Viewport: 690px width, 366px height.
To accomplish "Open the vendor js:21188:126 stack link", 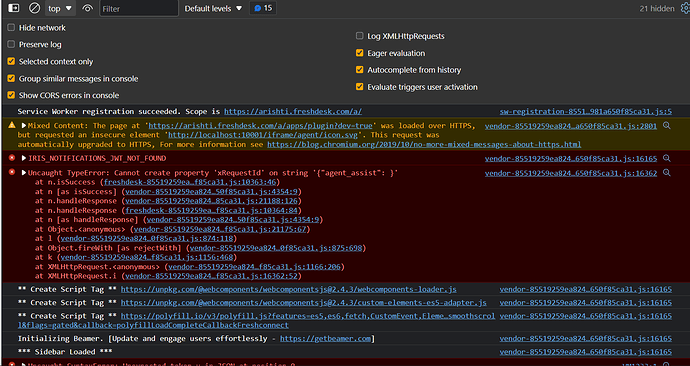I will (212, 201).
